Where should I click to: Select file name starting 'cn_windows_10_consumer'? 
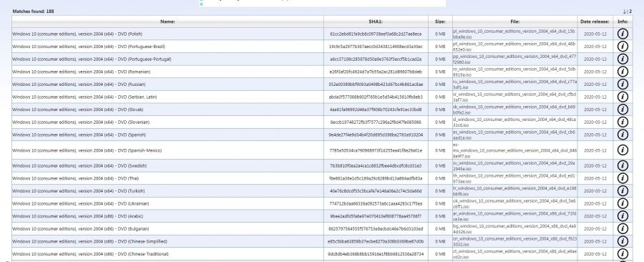pyautogui.click(x=514, y=241)
